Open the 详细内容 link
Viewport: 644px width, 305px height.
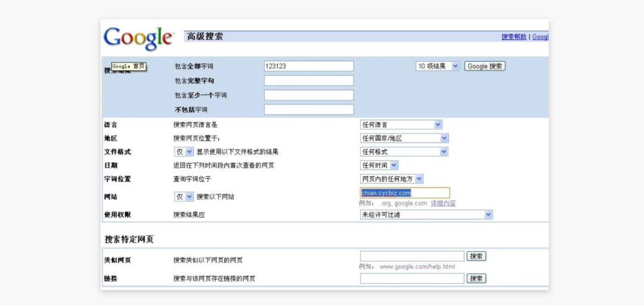pyautogui.click(x=443, y=203)
